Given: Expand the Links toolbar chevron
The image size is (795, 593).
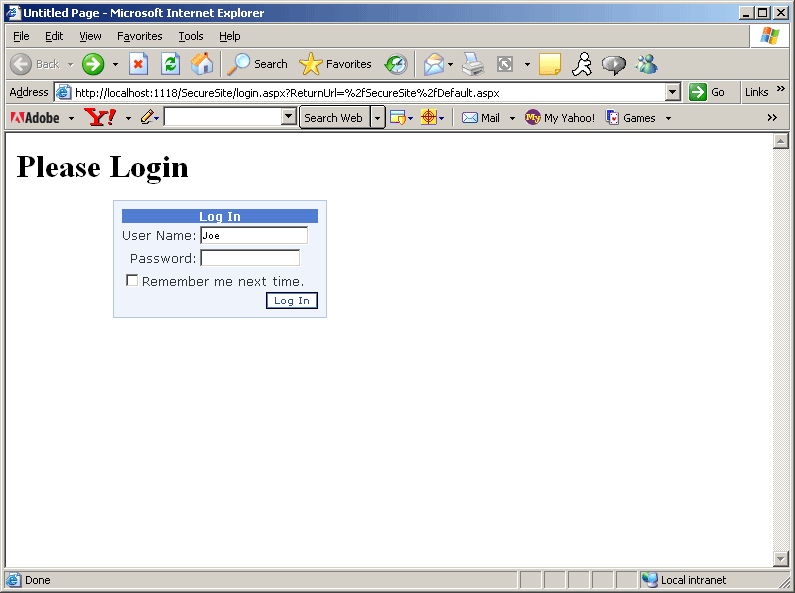Looking at the screenshot, I should pyautogui.click(x=781, y=89).
